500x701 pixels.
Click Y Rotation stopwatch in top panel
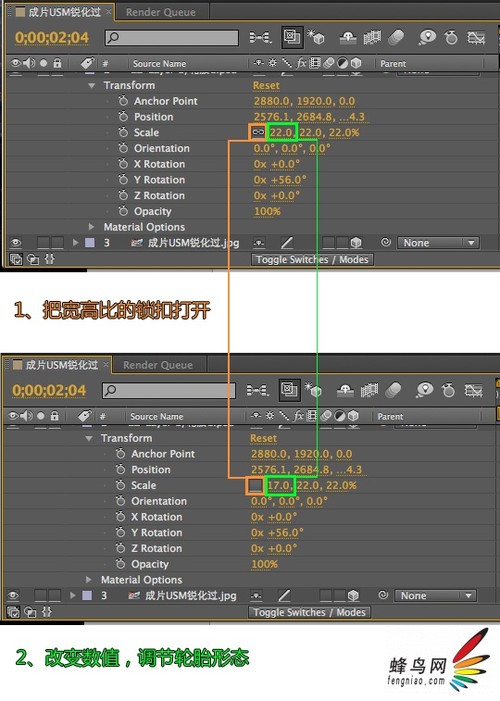[123, 179]
